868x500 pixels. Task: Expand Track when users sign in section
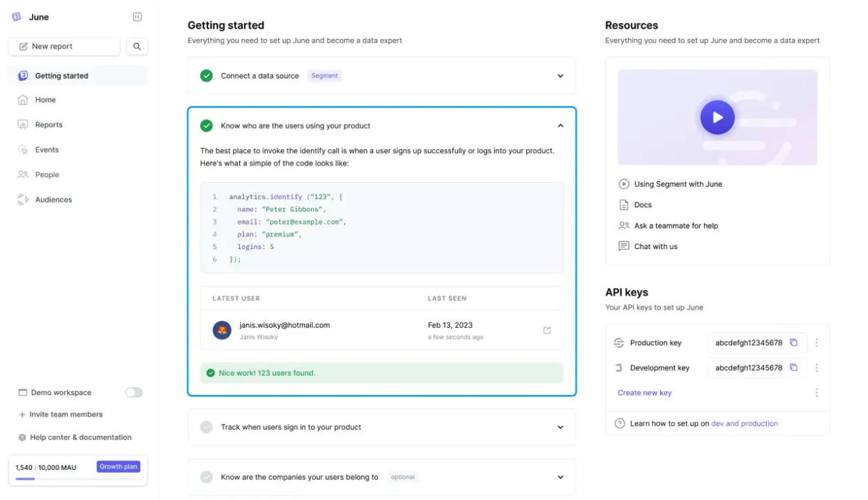(560, 427)
